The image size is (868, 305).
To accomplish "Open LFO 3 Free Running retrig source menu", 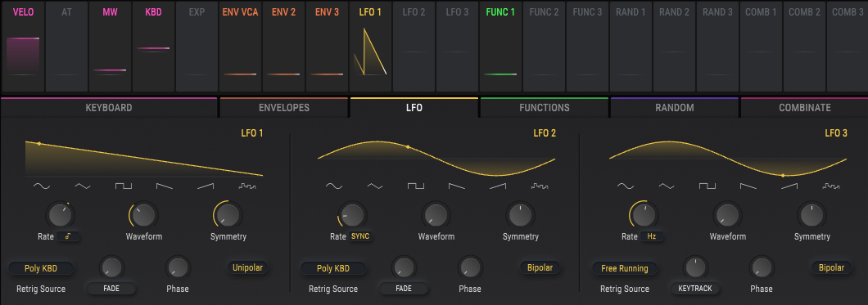I will coord(625,268).
